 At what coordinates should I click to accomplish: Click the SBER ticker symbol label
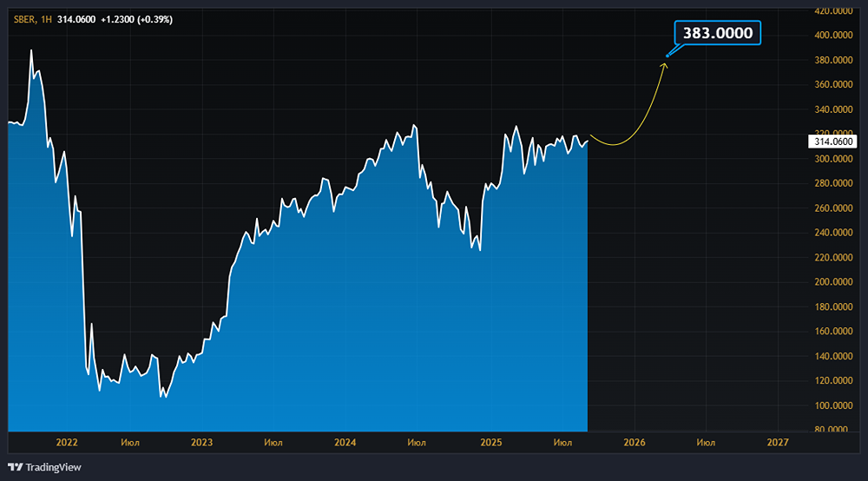click(x=24, y=19)
